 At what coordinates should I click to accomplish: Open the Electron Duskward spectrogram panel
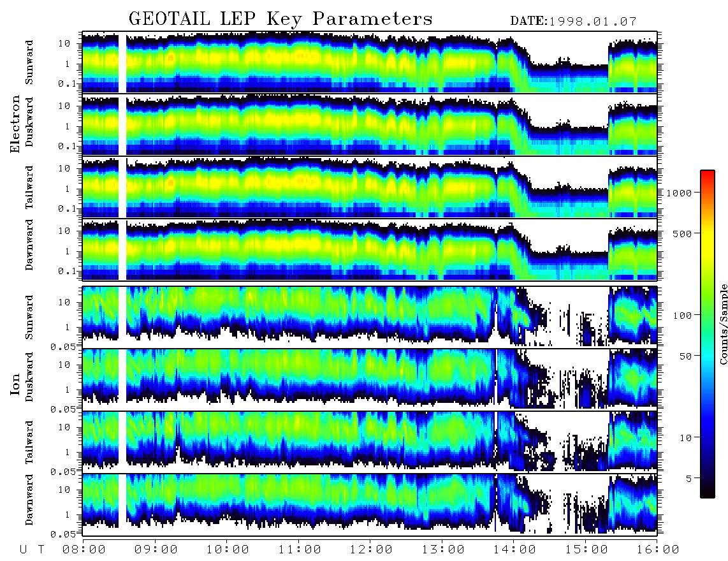click(370, 124)
